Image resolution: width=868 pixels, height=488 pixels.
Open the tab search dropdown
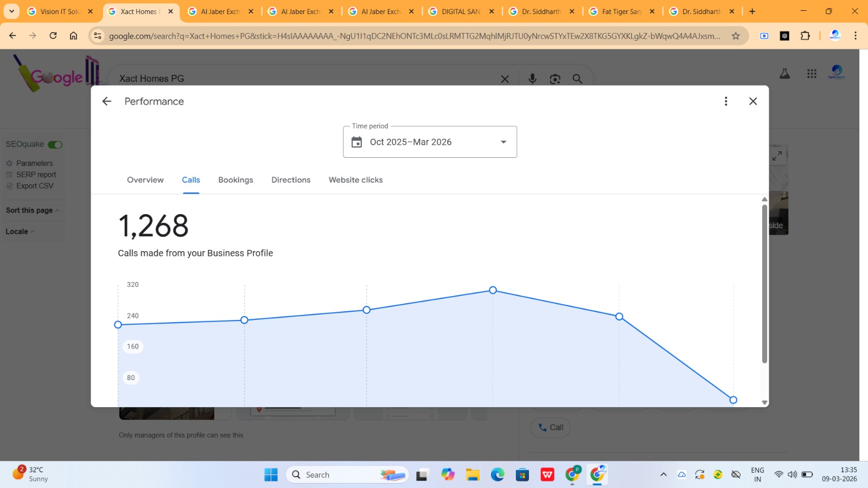(x=11, y=11)
